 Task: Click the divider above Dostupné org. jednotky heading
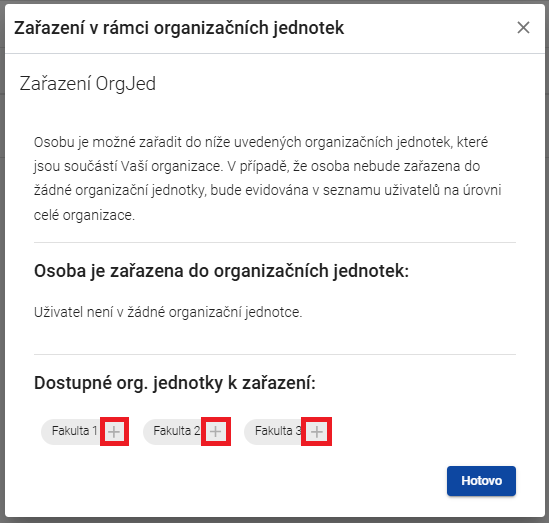(x=275, y=354)
